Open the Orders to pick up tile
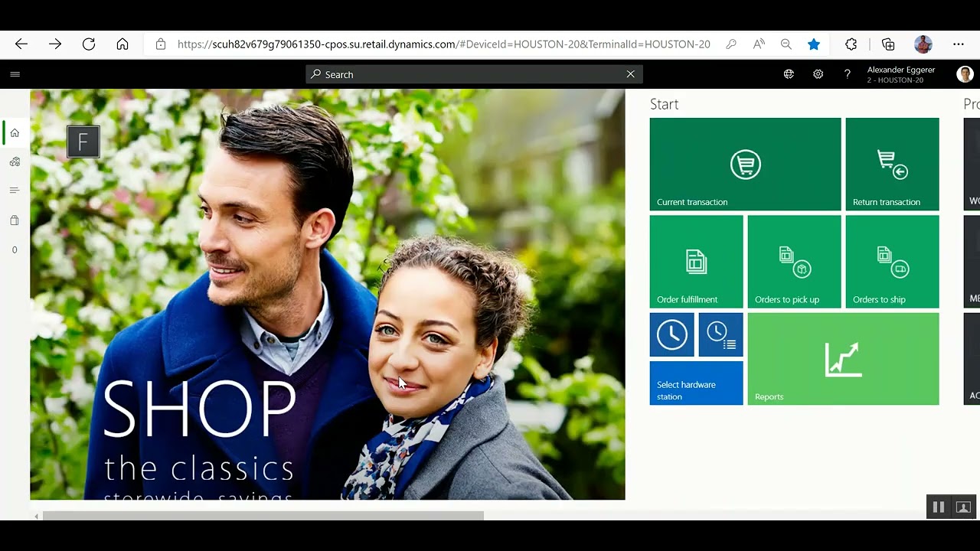980x551 pixels. pyautogui.click(x=794, y=262)
